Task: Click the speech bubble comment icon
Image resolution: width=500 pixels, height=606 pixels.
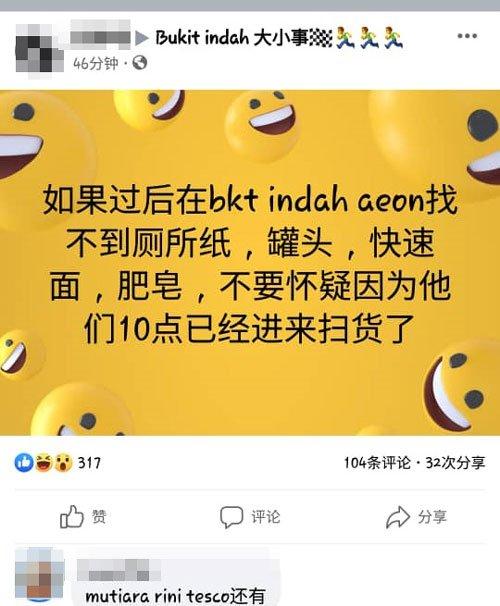Action: [x=231, y=517]
